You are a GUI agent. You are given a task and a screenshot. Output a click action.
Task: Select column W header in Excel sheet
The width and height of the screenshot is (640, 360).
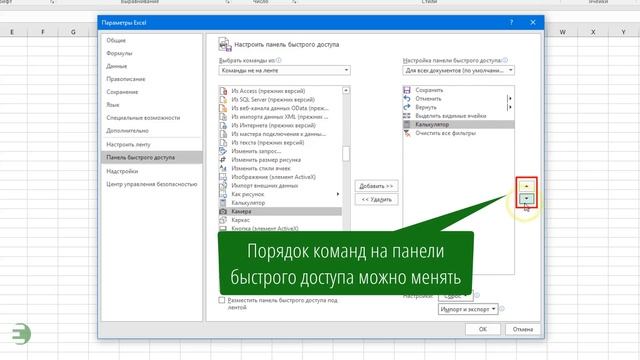point(562,32)
